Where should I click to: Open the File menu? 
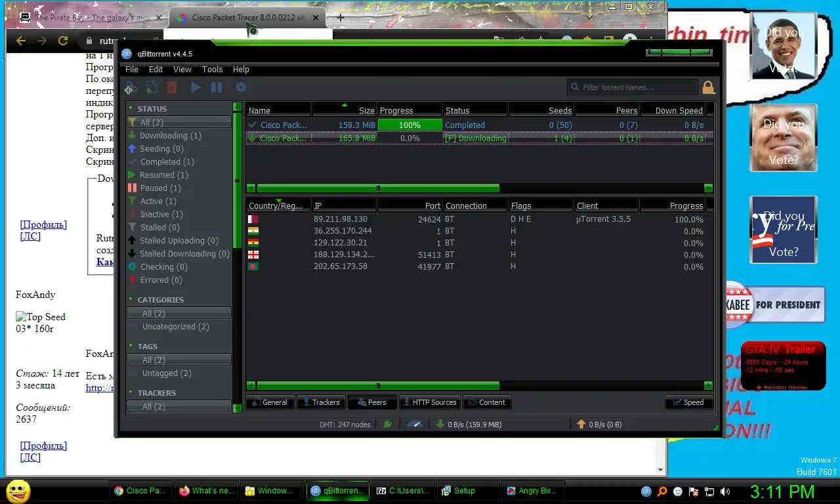[x=132, y=70]
